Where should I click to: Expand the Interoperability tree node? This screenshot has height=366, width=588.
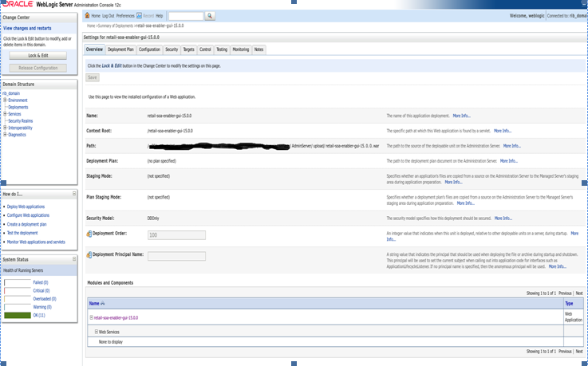pyautogui.click(x=6, y=128)
